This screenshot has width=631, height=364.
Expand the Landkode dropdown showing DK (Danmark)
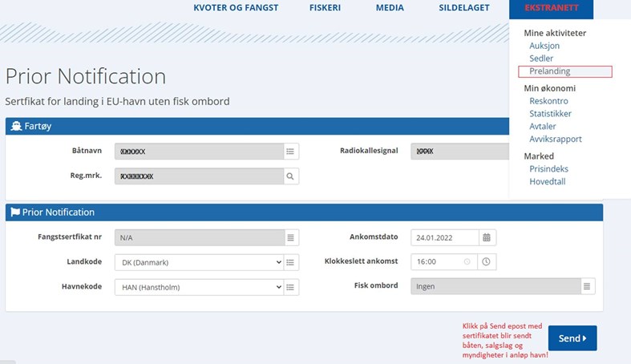[199, 262]
